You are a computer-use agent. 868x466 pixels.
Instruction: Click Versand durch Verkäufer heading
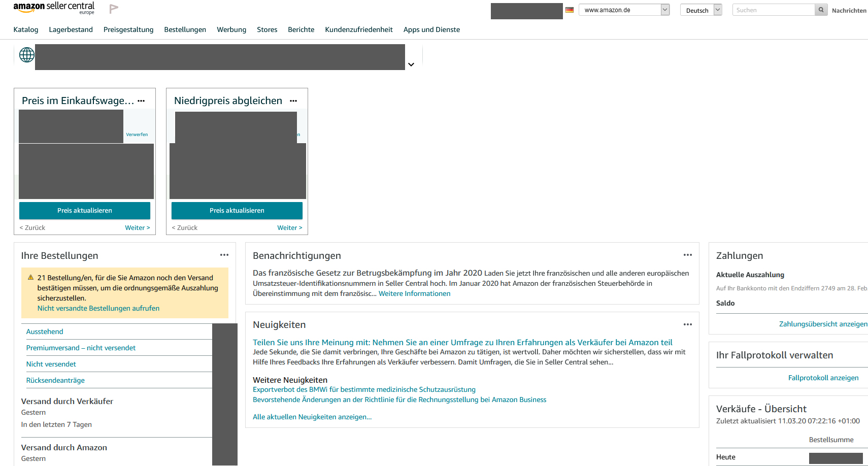pyautogui.click(x=67, y=401)
